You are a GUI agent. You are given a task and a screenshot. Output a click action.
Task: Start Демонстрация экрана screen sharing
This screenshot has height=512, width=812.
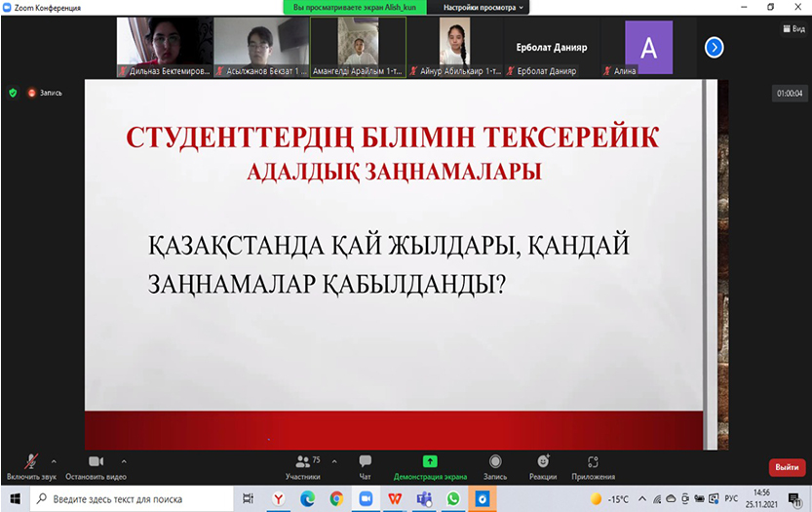pyautogui.click(x=430, y=465)
